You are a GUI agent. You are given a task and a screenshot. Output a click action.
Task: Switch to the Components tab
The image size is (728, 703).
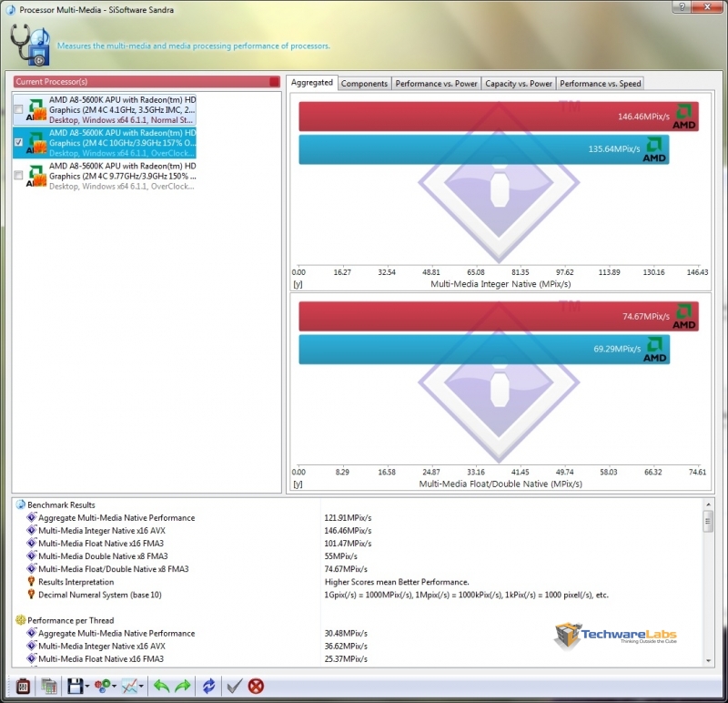click(x=364, y=84)
